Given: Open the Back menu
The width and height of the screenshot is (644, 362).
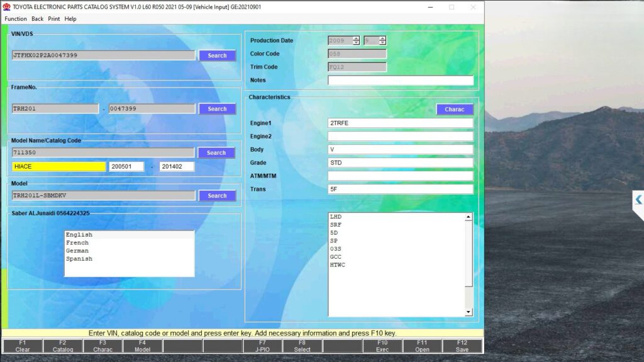Looking at the screenshot, I should coord(37,19).
